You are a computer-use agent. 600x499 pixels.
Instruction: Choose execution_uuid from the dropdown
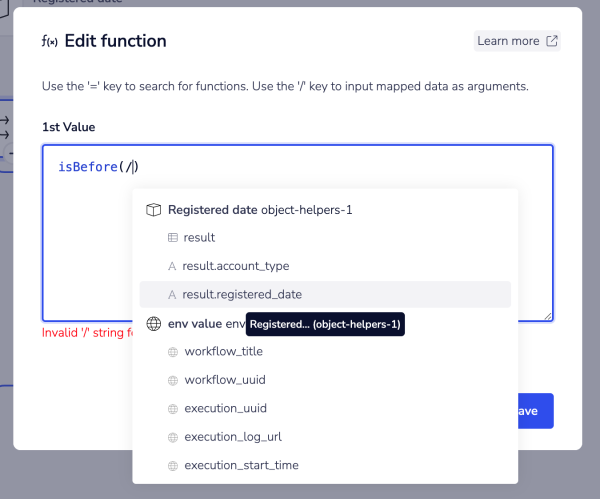click(x=225, y=408)
